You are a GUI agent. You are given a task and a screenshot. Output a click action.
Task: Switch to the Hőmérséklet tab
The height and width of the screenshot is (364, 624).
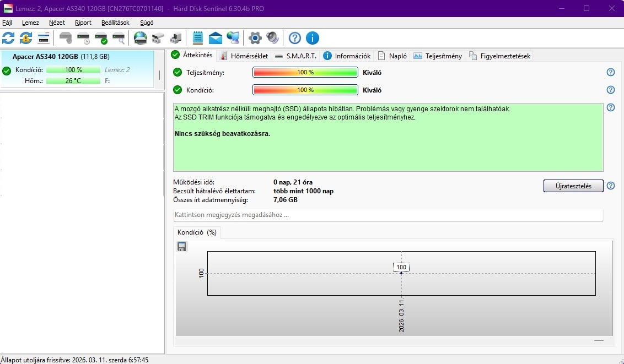244,56
